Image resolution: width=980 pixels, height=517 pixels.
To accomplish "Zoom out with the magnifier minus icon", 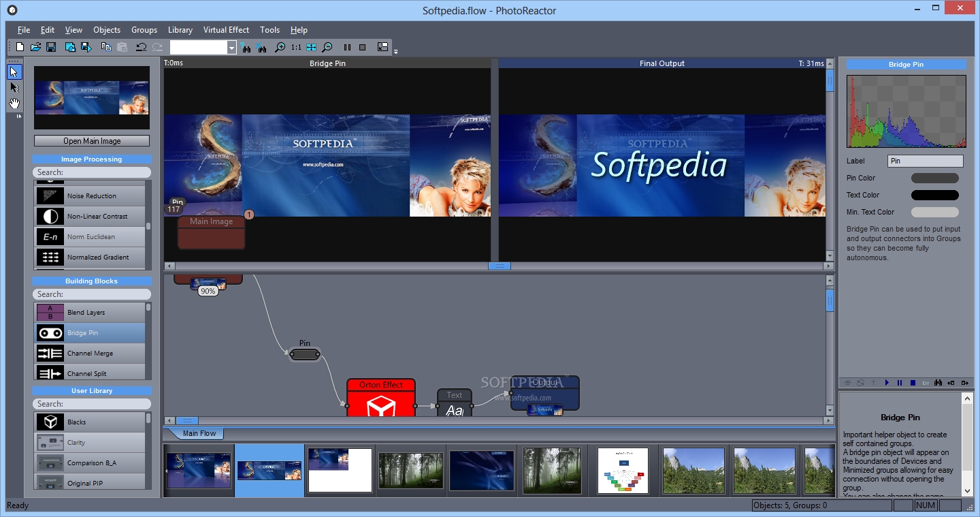I will [327, 48].
